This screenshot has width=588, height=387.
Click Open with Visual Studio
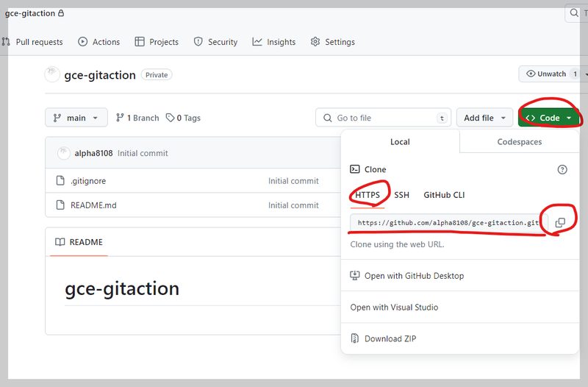(394, 308)
